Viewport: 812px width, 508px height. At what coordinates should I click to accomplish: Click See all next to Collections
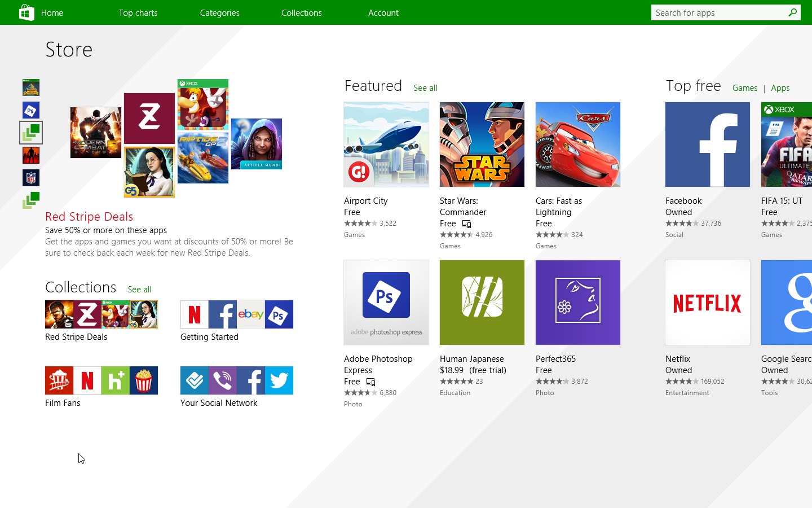139,290
